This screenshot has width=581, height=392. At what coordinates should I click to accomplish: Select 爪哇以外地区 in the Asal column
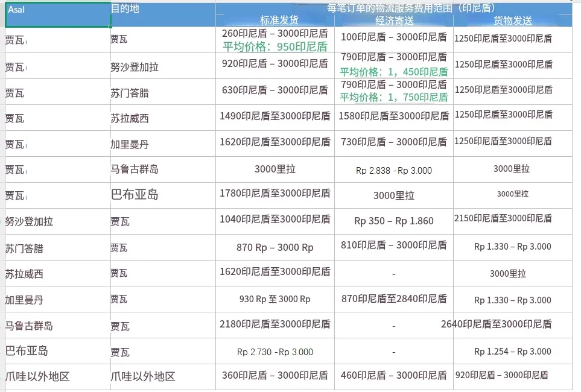click(x=37, y=377)
